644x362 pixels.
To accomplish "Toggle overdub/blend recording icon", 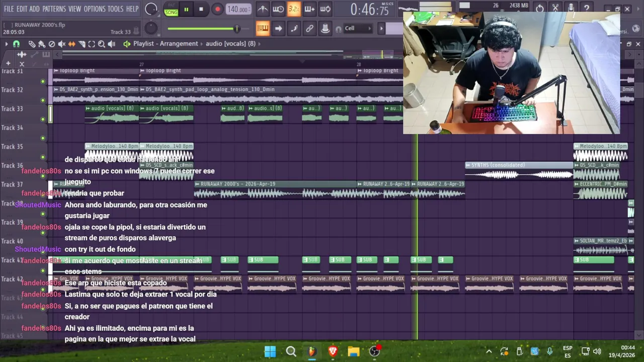I will pyautogui.click(x=309, y=9).
